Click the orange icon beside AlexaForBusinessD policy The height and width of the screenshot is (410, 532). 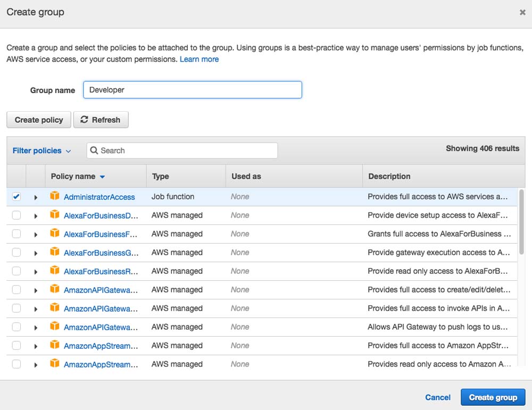click(x=55, y=215)
